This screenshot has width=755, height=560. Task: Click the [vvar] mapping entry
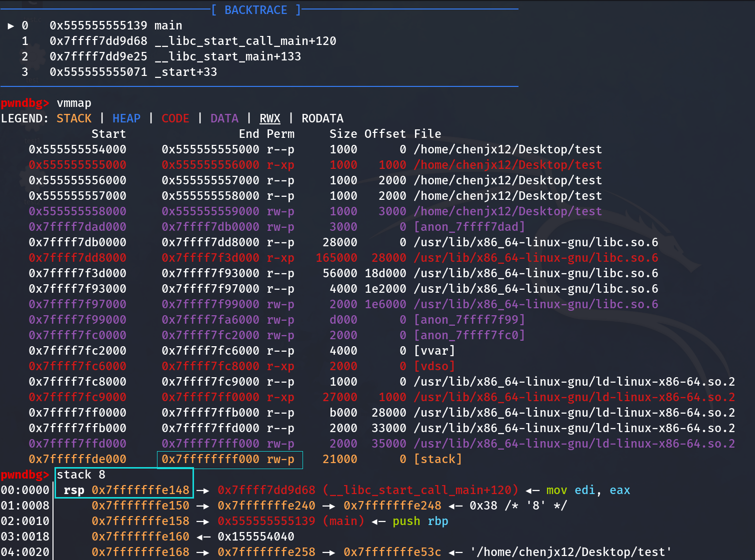pos(434,351)
